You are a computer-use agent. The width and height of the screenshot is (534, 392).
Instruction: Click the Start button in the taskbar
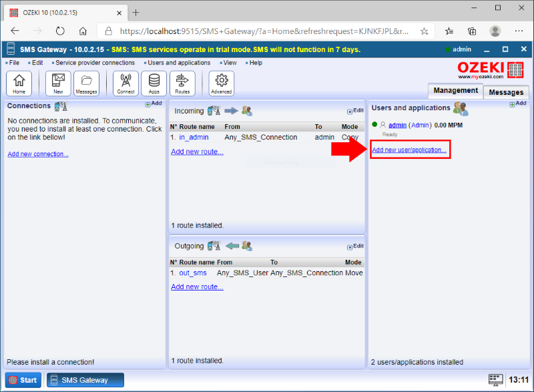tap(23, 380)
